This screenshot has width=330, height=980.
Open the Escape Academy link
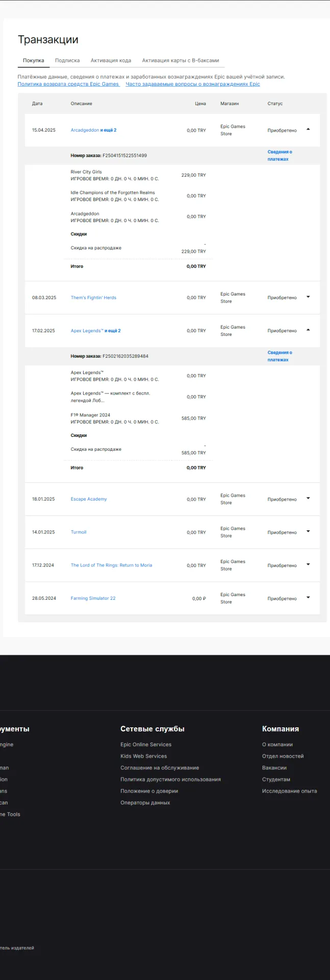89,499
